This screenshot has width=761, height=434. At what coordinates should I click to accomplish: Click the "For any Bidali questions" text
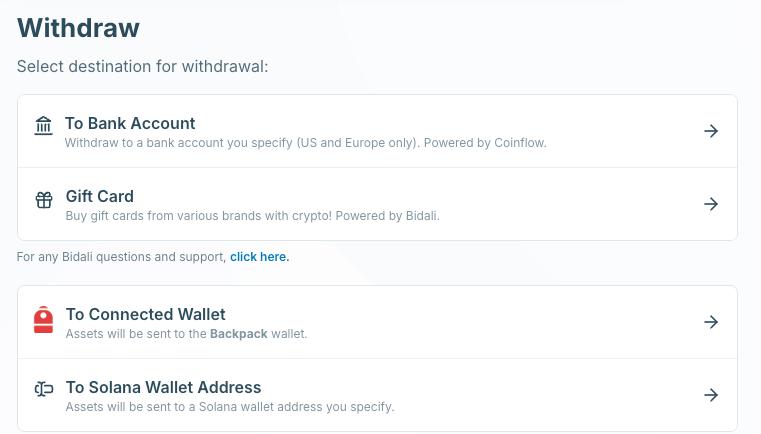[121, 257]
